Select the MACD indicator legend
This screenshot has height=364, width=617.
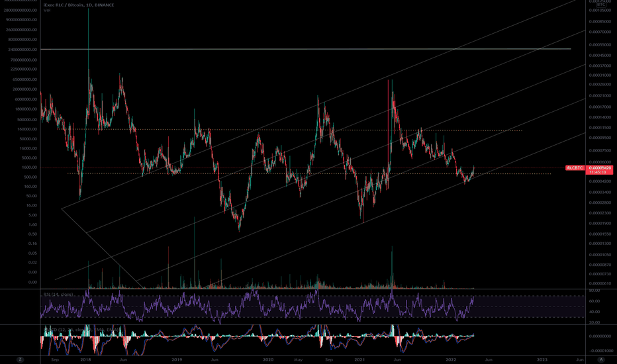point(81,330)
